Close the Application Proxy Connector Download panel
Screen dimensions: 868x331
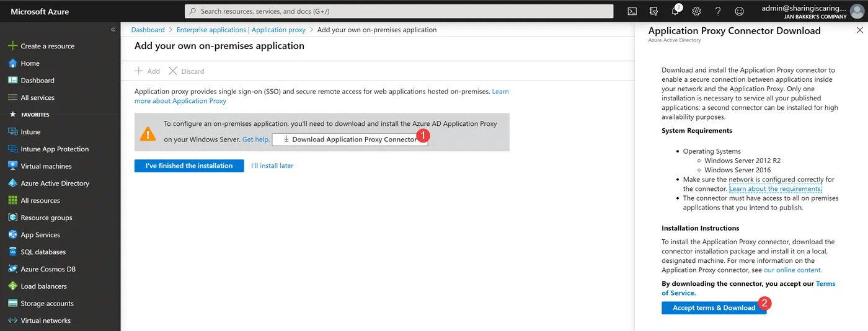pyautogui.click(x=859, y=30)
